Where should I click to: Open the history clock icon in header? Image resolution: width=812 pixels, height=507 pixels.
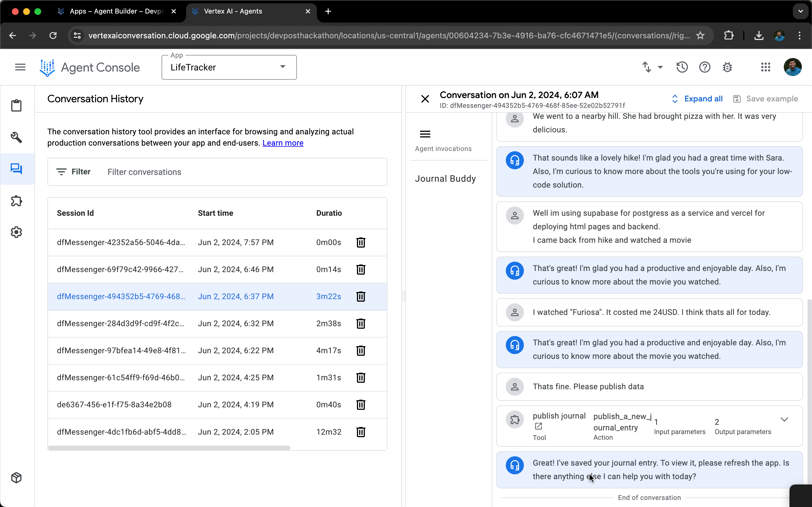click(x=682, y=67)
